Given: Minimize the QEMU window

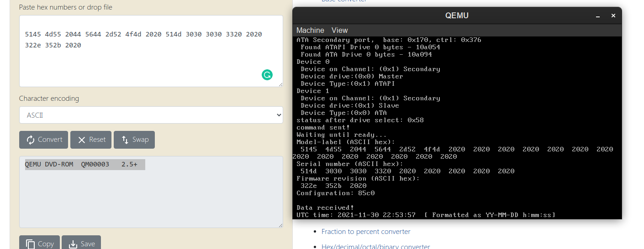Looking at the screenshot, I should [598, 16].
